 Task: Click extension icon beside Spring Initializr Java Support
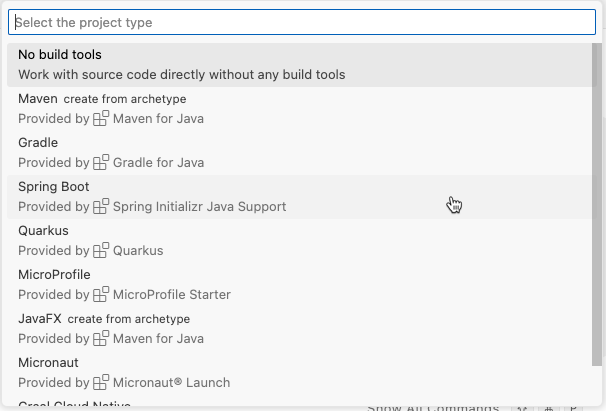click(101, 206)
